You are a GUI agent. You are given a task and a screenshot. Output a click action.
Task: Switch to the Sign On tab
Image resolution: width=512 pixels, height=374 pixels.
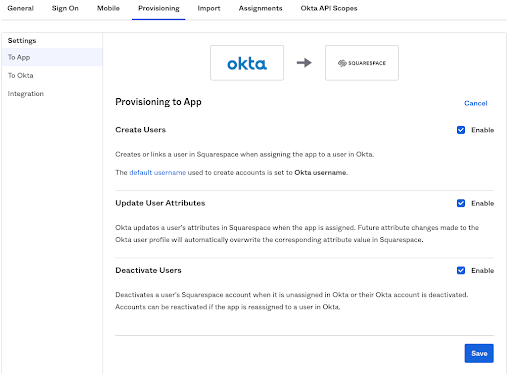(x=65, y=8)
